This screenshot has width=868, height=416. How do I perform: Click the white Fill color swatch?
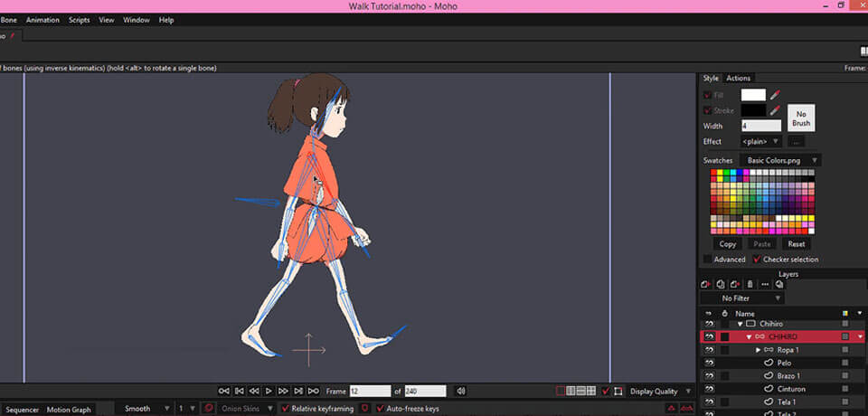pos(753,95)
